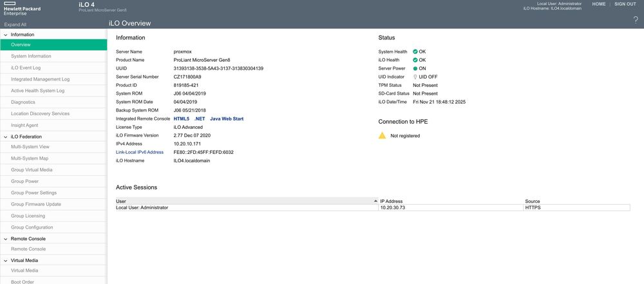Click the System Health green OK icon
This screenshot has width=644, height=284.
click(x=415, y=52)
